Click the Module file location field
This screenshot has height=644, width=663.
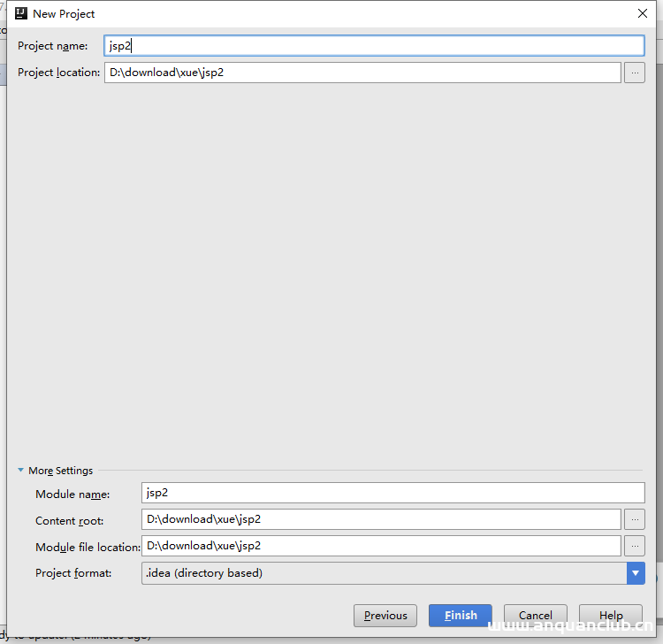pyautogui.click(x=380, y=546)
